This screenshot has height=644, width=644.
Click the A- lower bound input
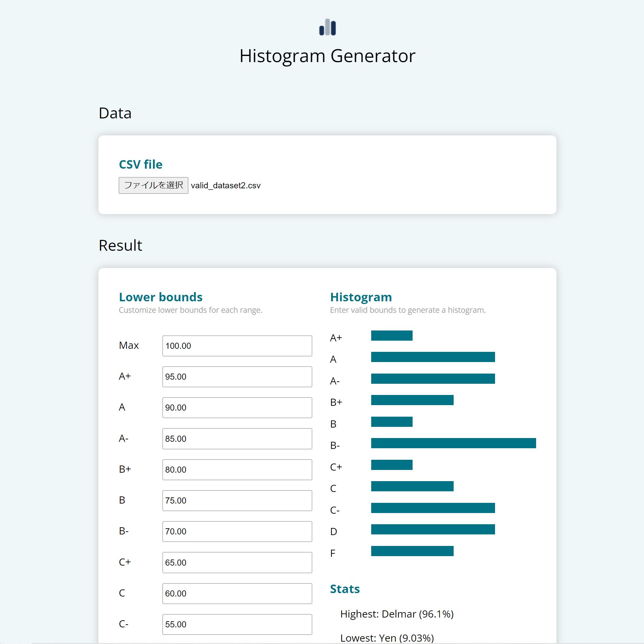[x=237, y=439]
